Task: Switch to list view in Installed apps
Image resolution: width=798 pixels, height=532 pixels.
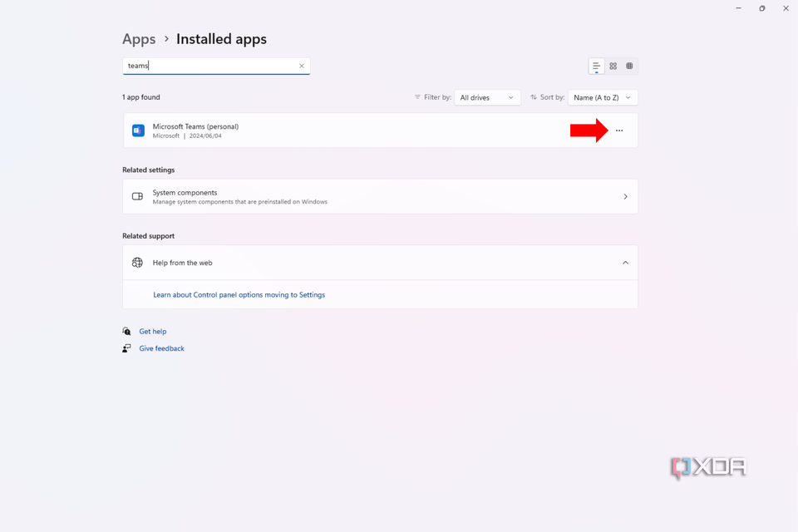Action: (x=596, y=66)
